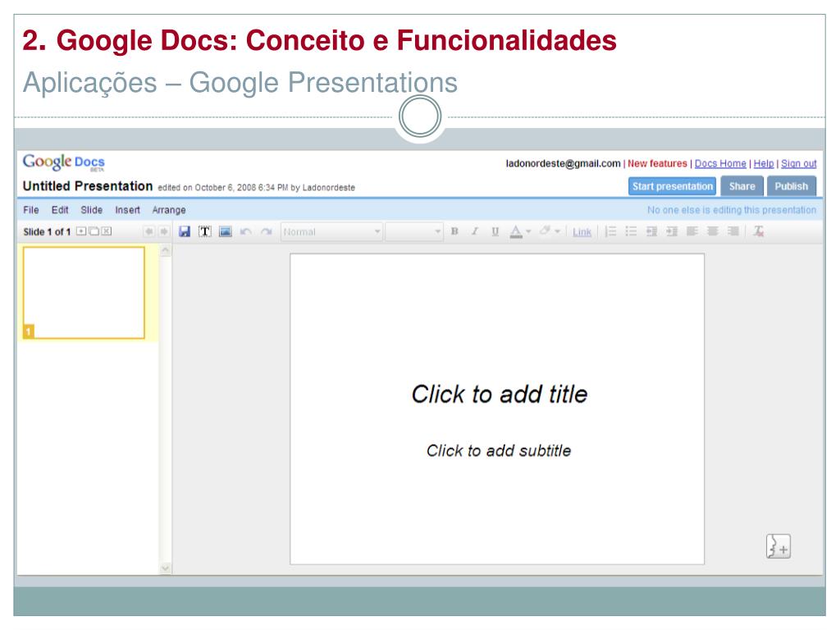
Task: Click the delete slide icon
Action: click(107, 231)
